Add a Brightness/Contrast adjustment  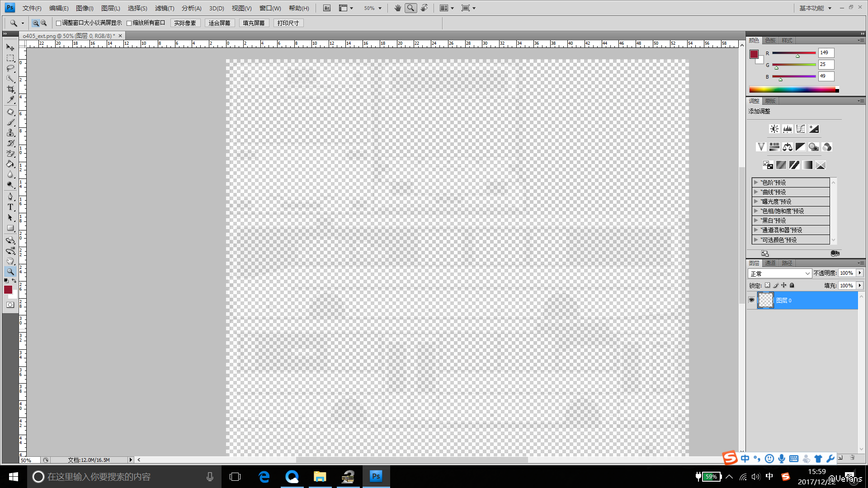point(774,129)
